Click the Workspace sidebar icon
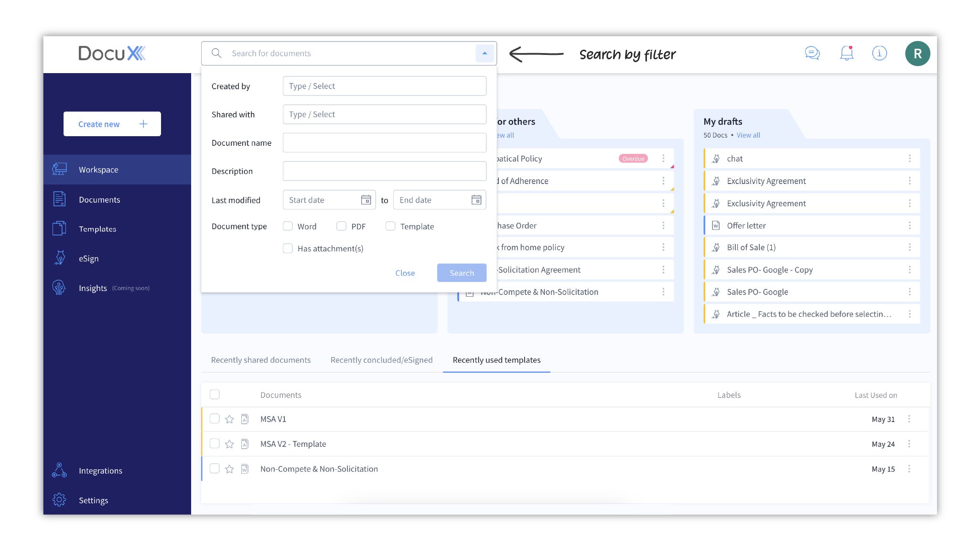This screenshot has height=551, width=980. tap(60, 169)
